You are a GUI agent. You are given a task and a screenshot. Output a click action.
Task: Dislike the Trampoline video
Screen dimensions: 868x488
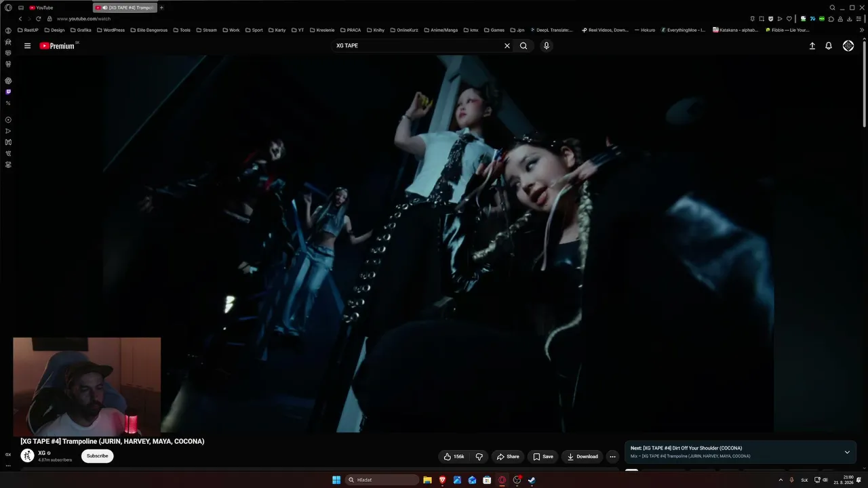(x=479, y=457)
